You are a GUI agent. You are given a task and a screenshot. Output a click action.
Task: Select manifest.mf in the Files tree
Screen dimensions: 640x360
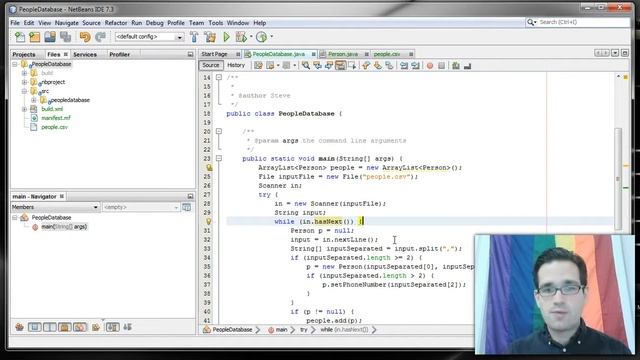point(56,118)
